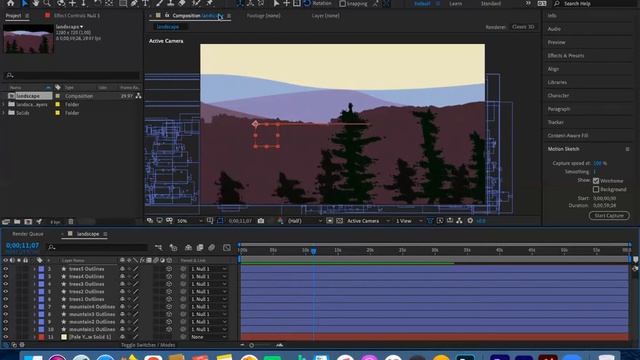Hide the Pale Yellow Solid layer
Viewport: 640px width, 360px height.
click(x=6, y=337)
